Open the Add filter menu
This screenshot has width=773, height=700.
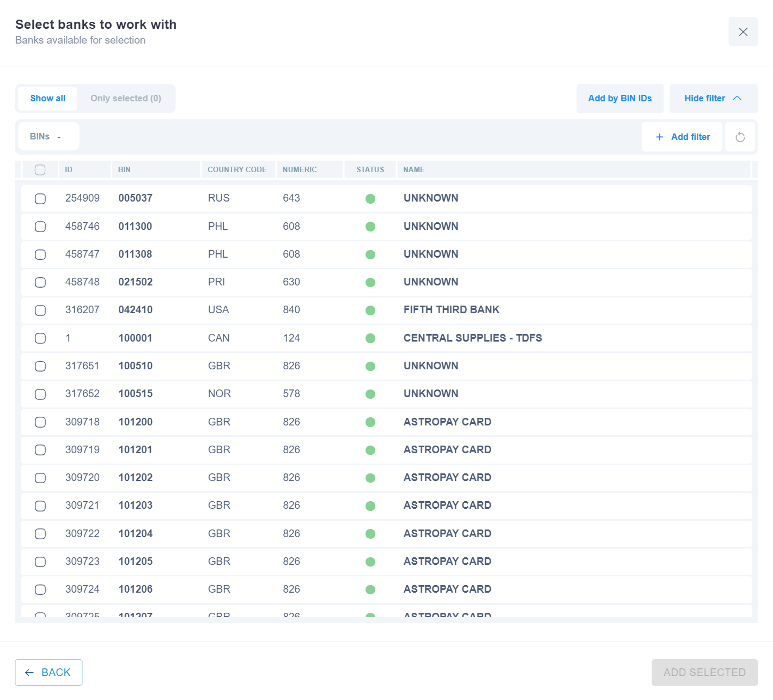(682, 137)
